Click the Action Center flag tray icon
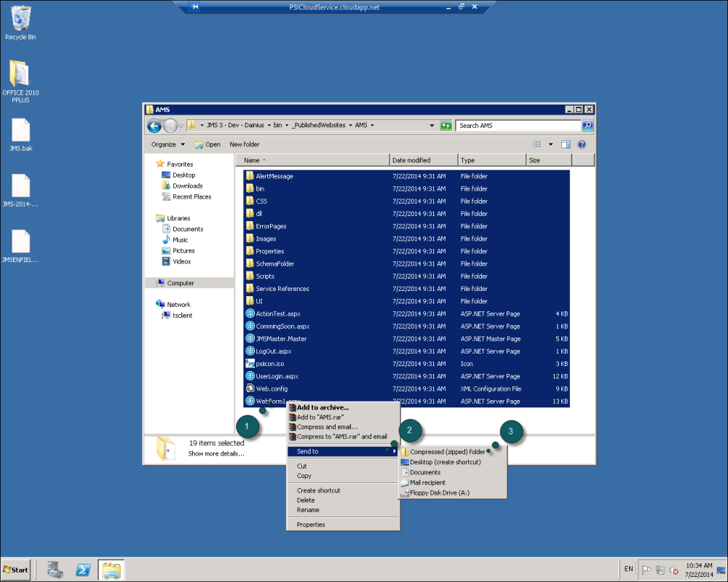Viewport: 728px width, 582px height. coord(646,570)
